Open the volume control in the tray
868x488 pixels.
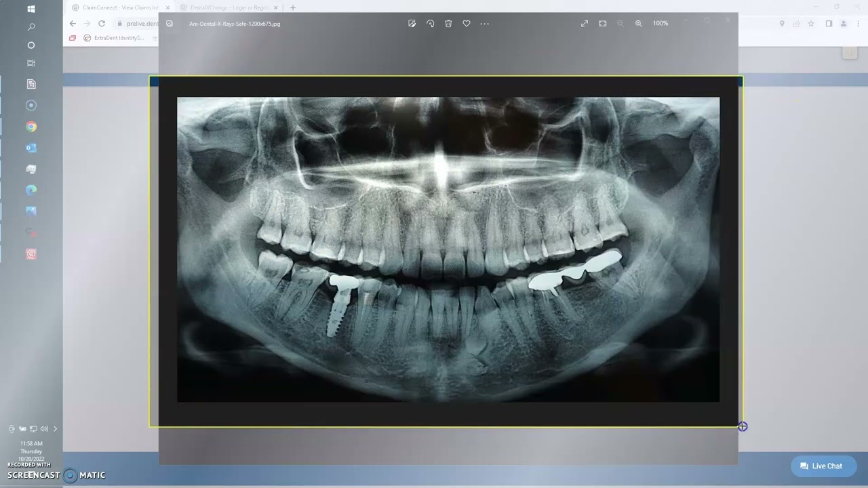[44, 428]
